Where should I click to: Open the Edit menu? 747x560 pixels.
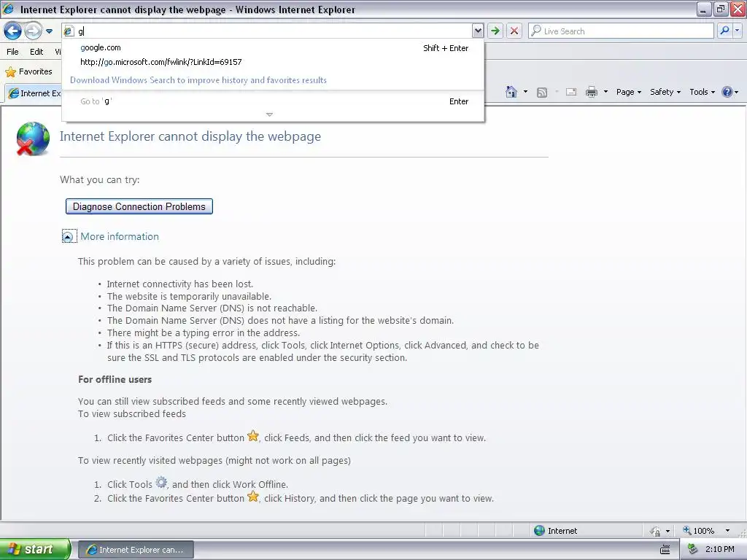click(x=36, y=52)
